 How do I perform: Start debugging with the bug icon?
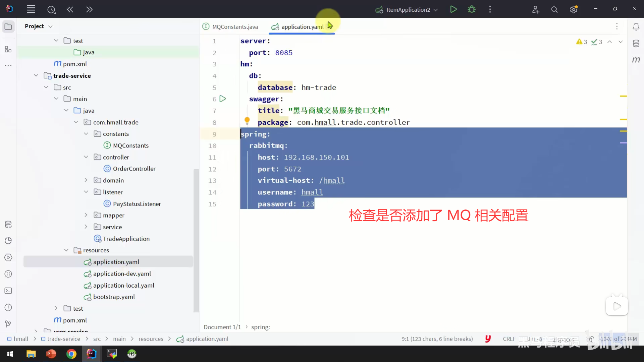[472, 9]
